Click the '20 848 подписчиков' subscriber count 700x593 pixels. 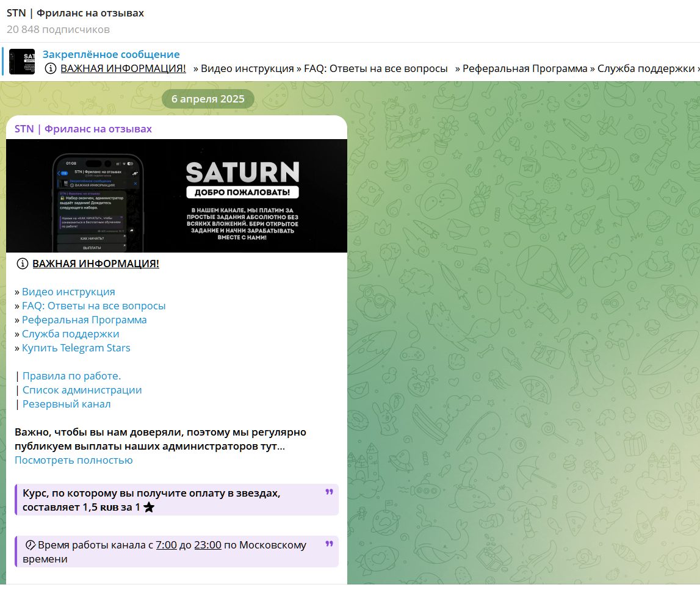pyautogui.click(x=58, y=29)
